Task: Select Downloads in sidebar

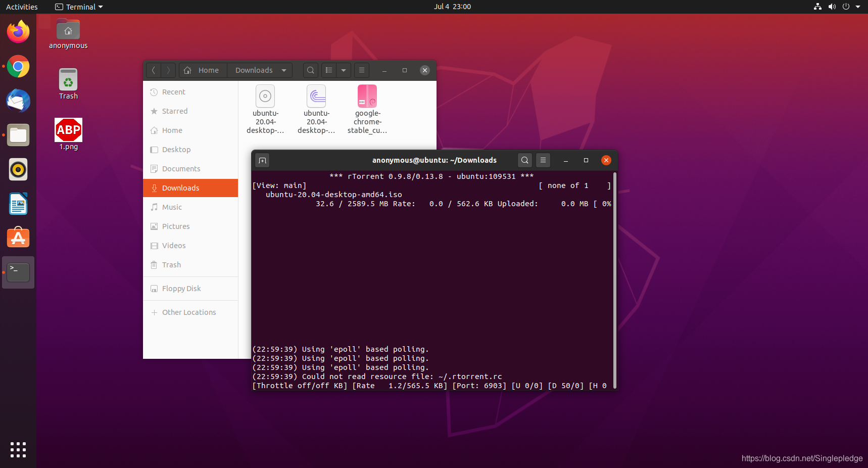Action: (x=190, y=188)
